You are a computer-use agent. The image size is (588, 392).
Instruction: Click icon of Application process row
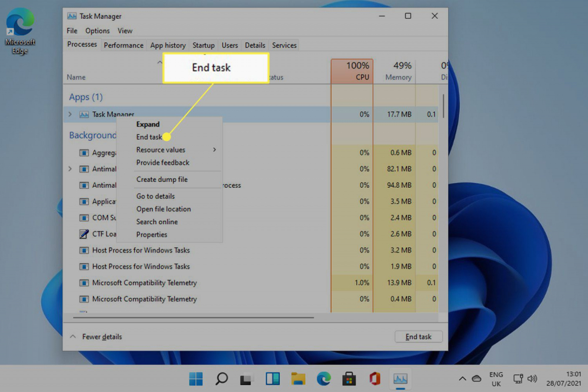(x=84, y=202)
